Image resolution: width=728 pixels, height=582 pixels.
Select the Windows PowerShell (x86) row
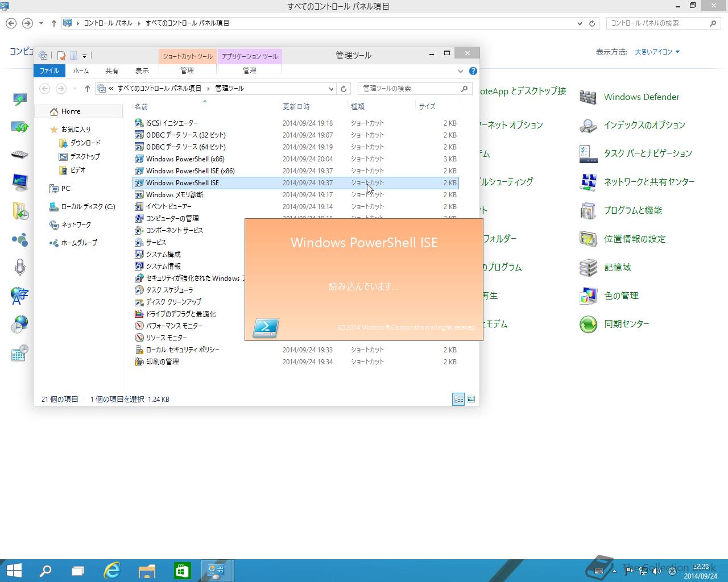tap(296, 159)
